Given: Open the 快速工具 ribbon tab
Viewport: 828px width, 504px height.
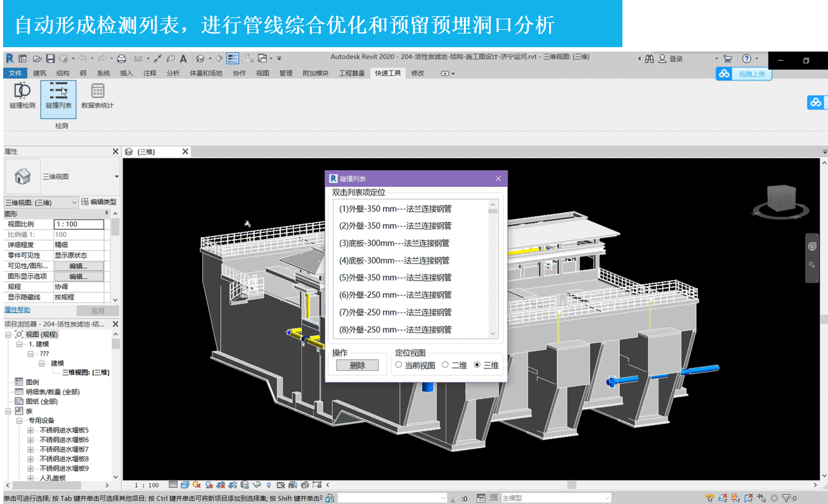Looking at the screenshot, I should point(387,73).
